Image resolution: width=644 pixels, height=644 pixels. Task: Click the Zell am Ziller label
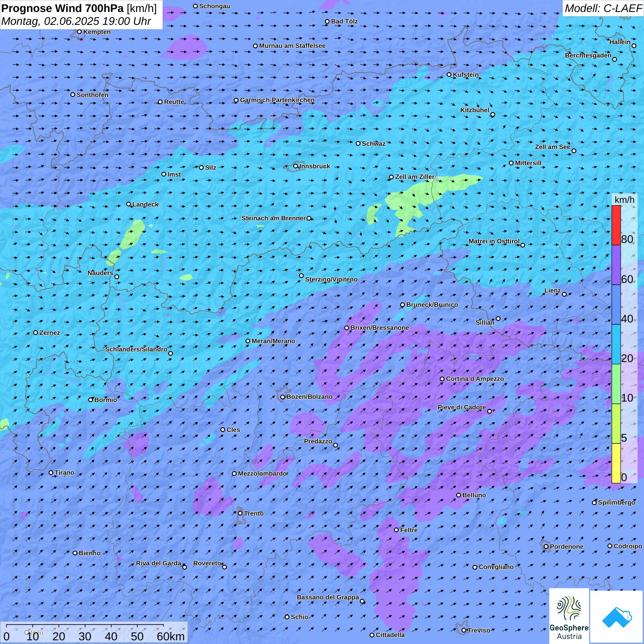[x=415, y=177]
